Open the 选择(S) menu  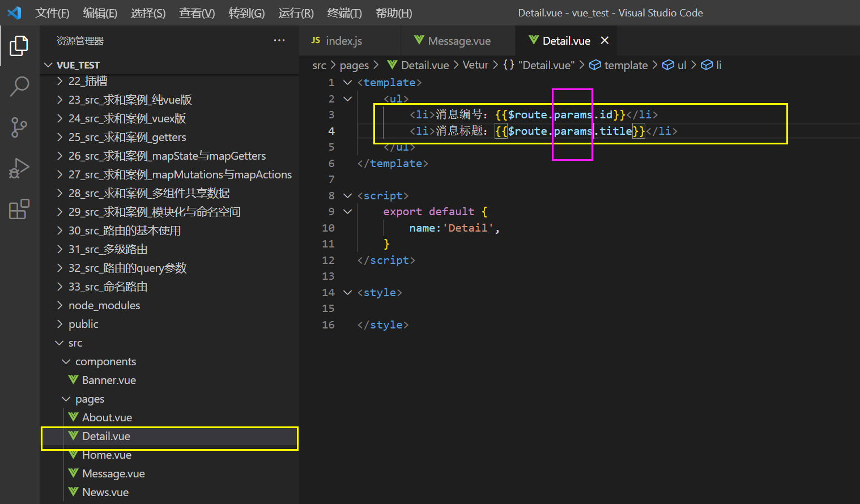coord(148,12)
